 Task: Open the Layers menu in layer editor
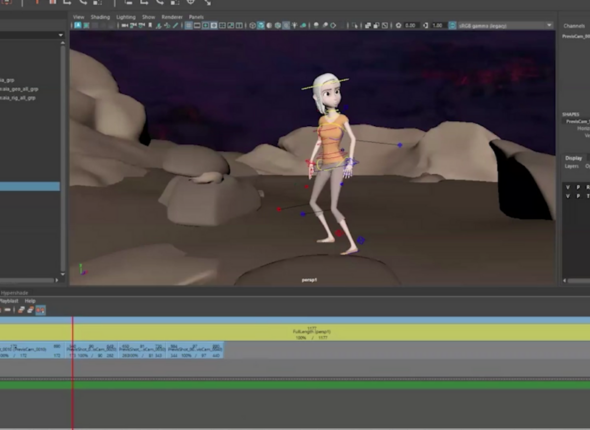(571, 166)
